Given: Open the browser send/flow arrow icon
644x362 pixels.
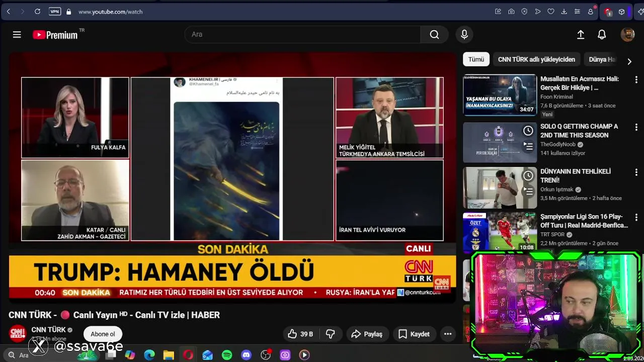Looking at the screenshot, I should (538, 12).
